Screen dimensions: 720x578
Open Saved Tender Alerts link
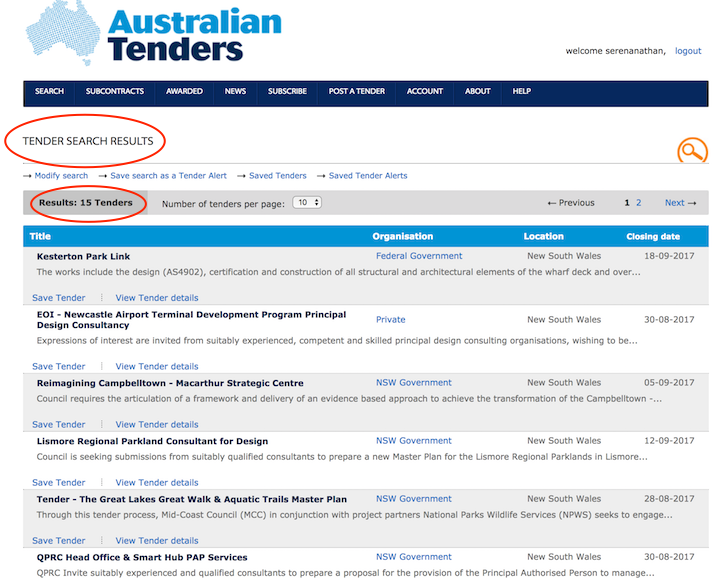click(x=368, y=175)
